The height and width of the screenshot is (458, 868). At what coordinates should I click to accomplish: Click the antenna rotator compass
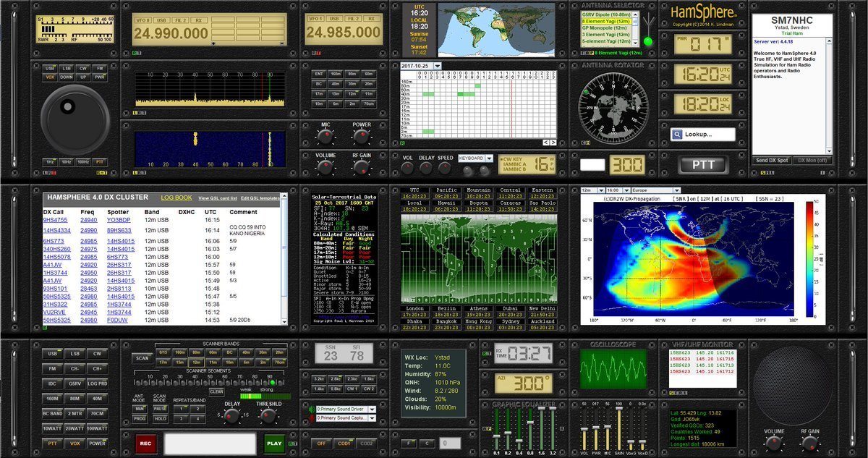tap(610, 103)
